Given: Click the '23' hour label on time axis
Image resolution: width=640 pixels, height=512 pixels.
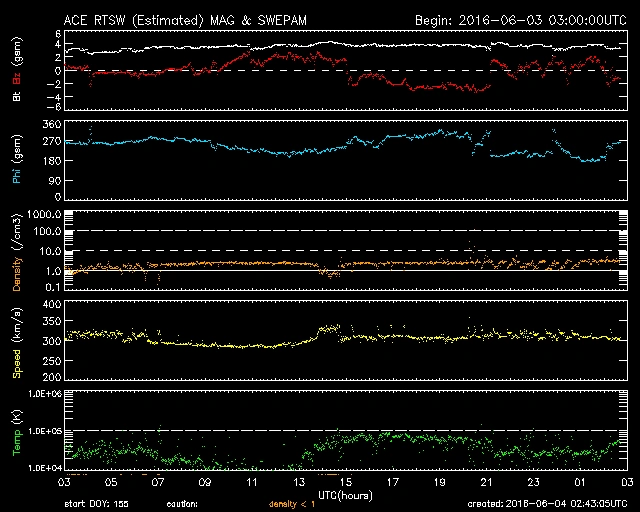Looking at the screenshot, I should [x=533, y=482].
